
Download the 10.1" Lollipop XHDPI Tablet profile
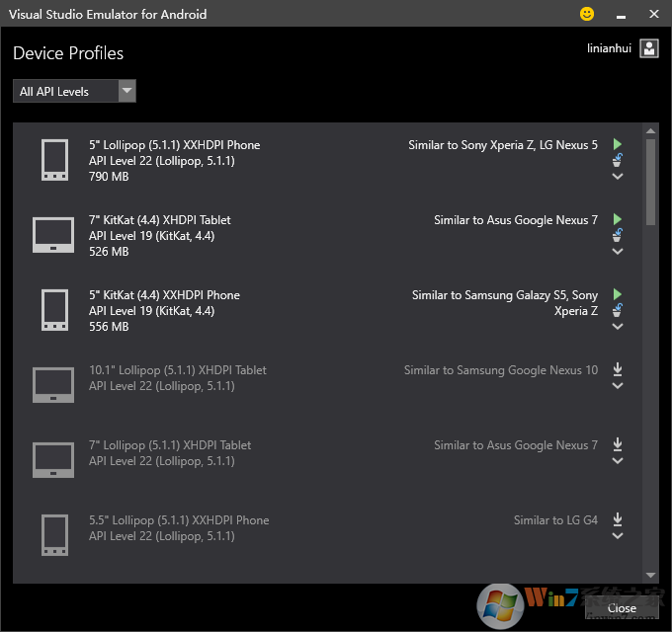click(618, 369)
